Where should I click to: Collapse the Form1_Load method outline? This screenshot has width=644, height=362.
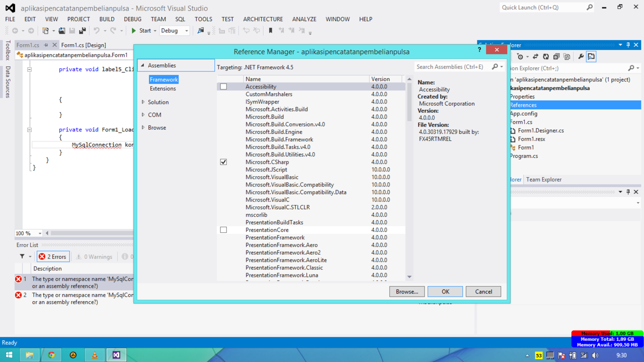[29, 130]
